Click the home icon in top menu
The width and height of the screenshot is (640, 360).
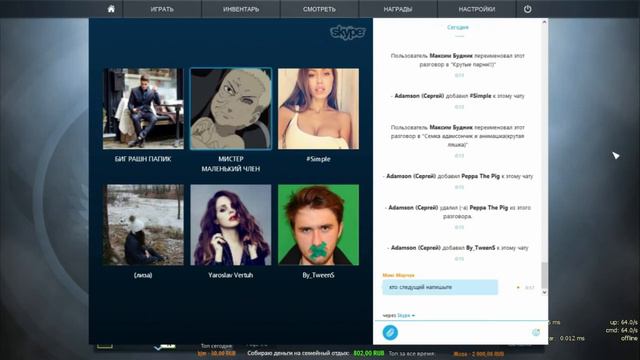(111, 9)
